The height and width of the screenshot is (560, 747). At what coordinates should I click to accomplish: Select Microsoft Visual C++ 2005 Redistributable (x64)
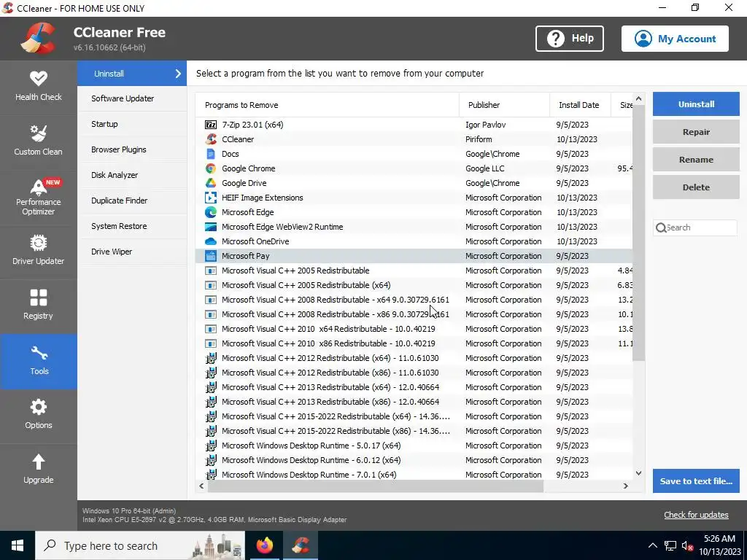[414, 285]
